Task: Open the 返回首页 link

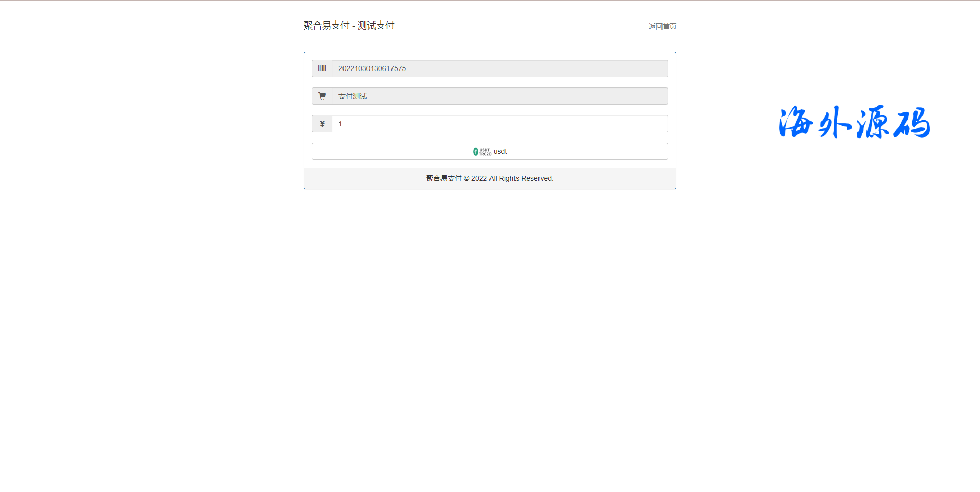Action: [x=662, y=26]
